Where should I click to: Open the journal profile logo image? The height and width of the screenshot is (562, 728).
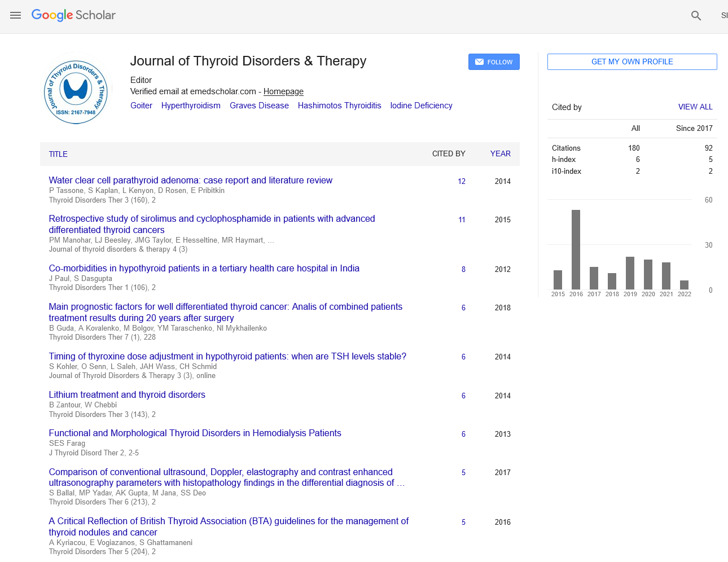click(76, 92)
